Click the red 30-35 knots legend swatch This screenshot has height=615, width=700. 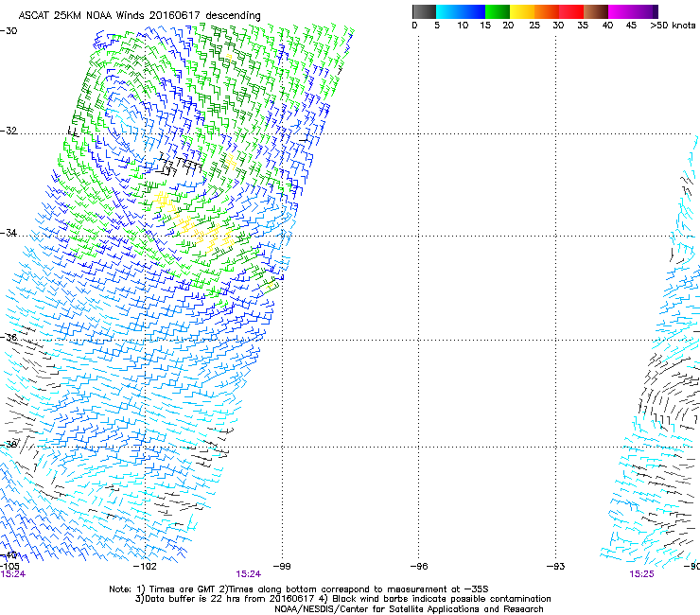(571, 11)
